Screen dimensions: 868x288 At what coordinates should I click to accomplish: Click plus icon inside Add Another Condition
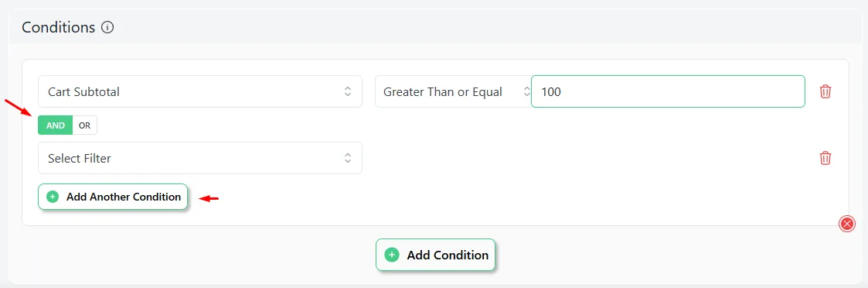53,197
